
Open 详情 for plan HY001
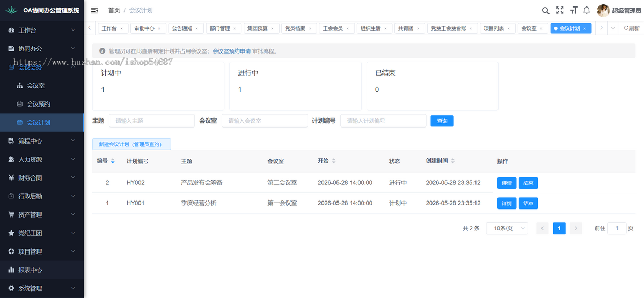507,203
